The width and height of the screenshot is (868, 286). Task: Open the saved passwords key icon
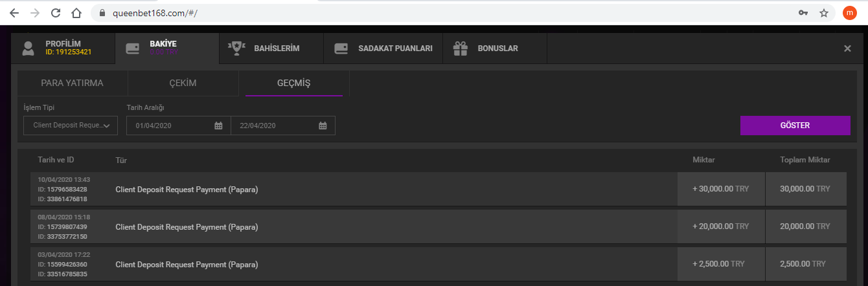pos(803,12)
